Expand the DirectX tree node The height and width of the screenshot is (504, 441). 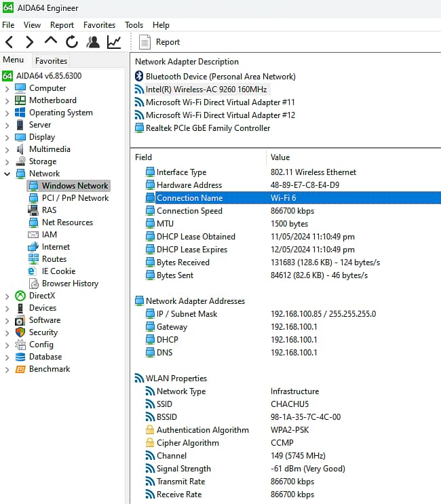coord(7,296)
